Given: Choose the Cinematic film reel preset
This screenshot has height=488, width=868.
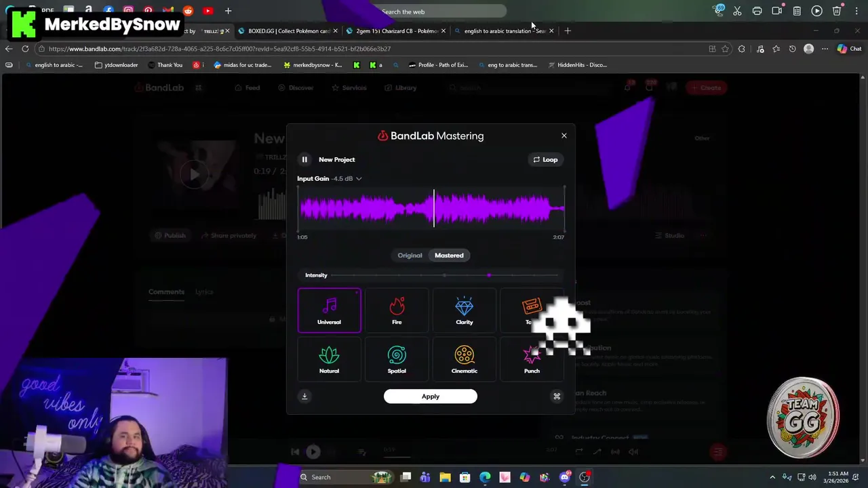Looking at the screenshot, I should click(465, 359).
